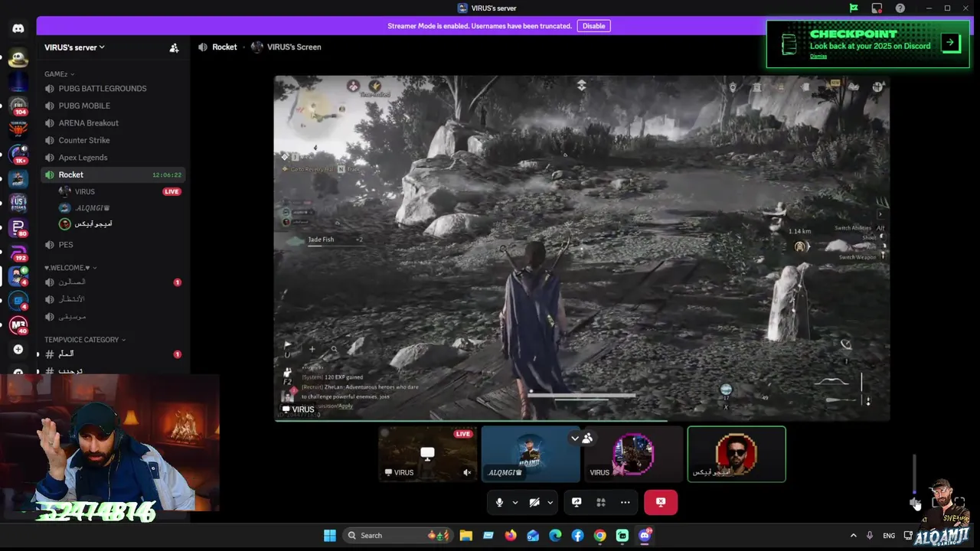Click the taskbar Search box

(x=397, y=536)
